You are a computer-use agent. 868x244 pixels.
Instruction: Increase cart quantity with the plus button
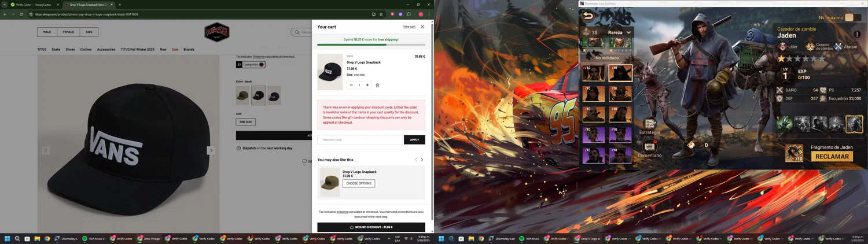pos(367,85)
